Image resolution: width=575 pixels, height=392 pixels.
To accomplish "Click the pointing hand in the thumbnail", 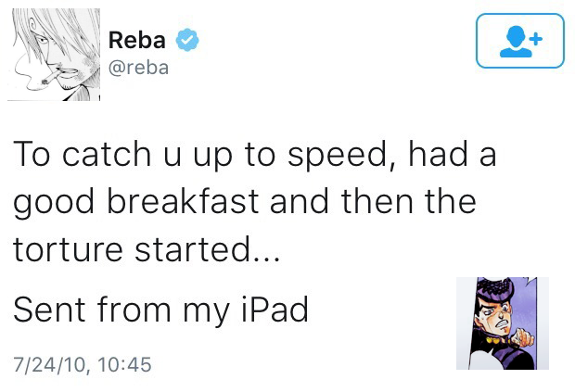I will [x=522, y=337].
